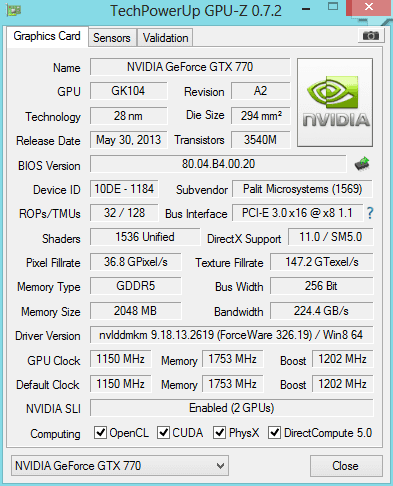Viewport: 393px width, 486px height.
Task: Click Memory 1753 MHz in Default Clock row
Action: [x=233, y=384]
